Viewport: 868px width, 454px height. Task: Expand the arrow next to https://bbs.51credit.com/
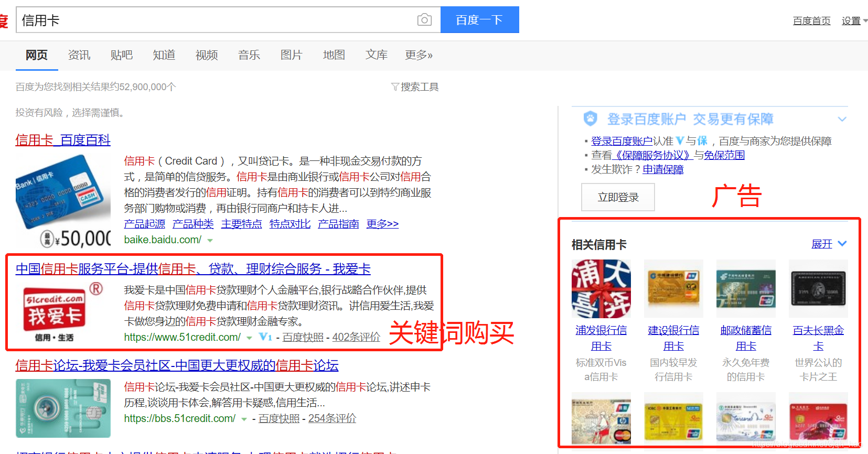coord(244,419)
